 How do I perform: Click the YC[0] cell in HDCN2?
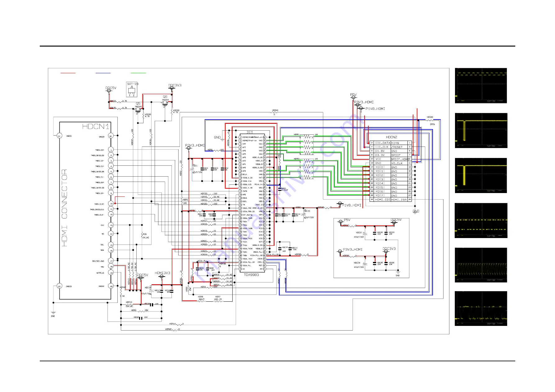click(x=382, y=167)
